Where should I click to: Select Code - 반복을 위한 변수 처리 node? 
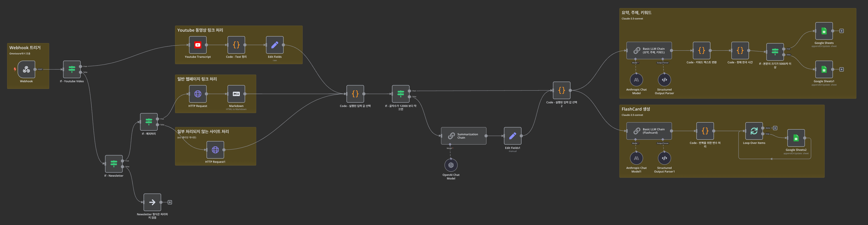(705, 131)
